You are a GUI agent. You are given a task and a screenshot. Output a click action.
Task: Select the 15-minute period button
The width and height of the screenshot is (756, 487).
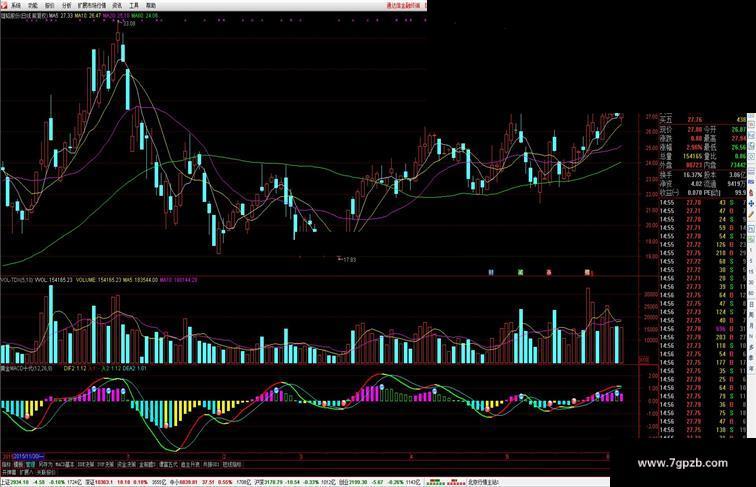pos(751,271)
